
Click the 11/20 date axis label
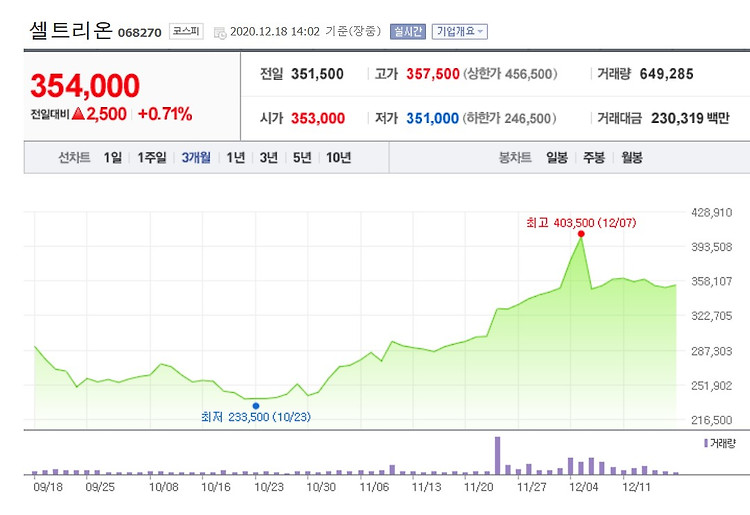point(478,487)
